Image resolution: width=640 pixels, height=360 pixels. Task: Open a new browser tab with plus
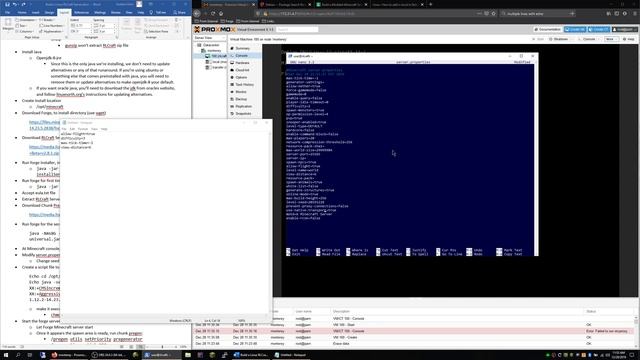(430, 4)
